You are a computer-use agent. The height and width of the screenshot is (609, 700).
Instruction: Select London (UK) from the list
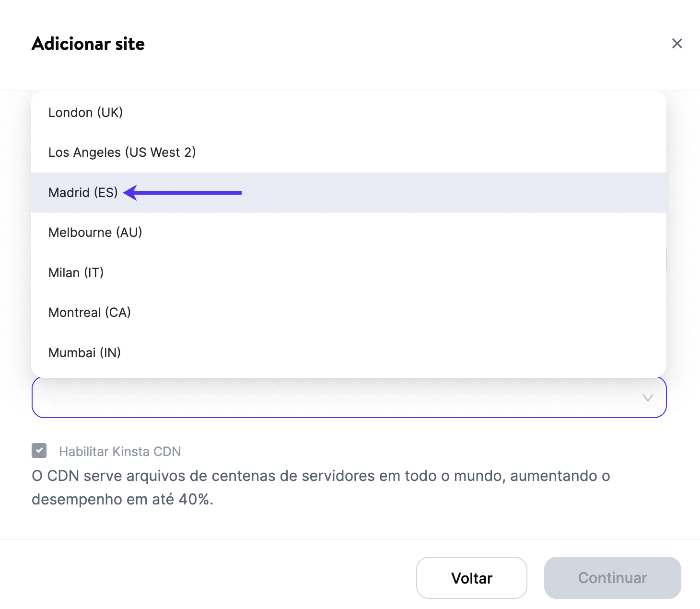(x=86, y=113)
